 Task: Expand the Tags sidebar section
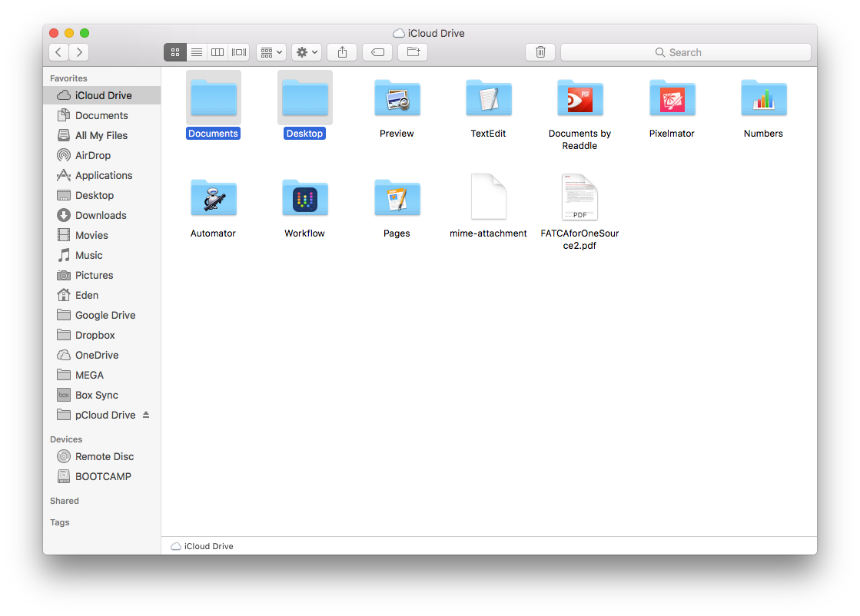click(60, 522)
